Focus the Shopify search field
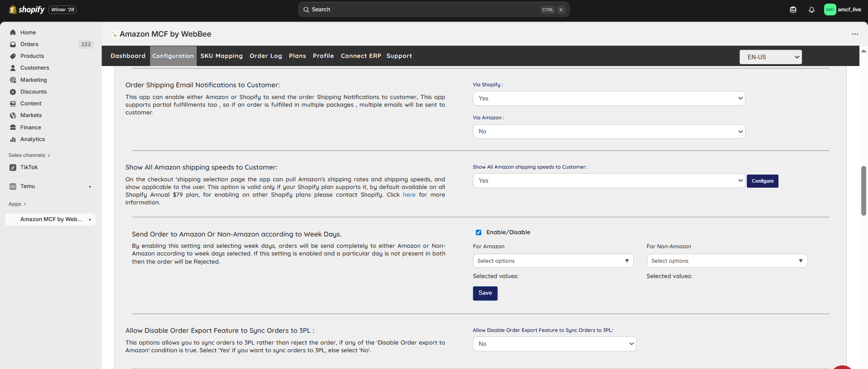This screenshot has height=369, width=868. (x=425, y=9)
